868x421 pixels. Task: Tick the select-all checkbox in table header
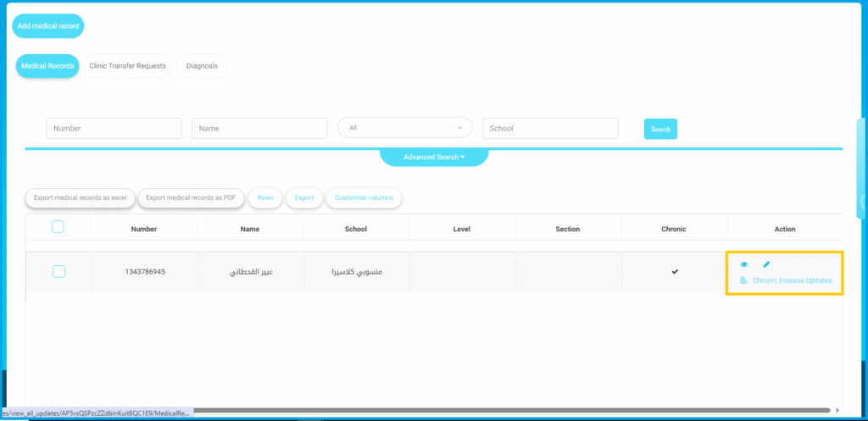[58, 226]
